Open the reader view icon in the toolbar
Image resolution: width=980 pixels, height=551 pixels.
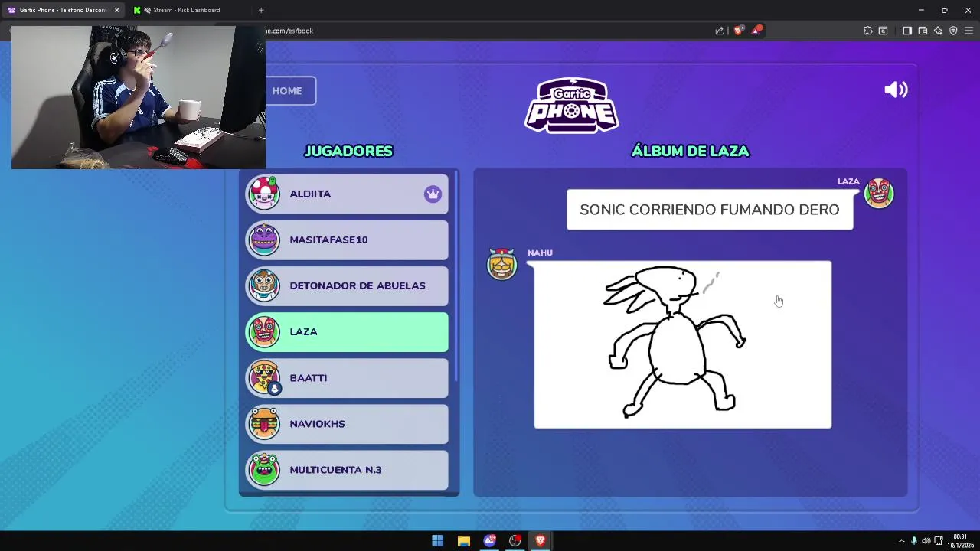click(x=883, y=31)
